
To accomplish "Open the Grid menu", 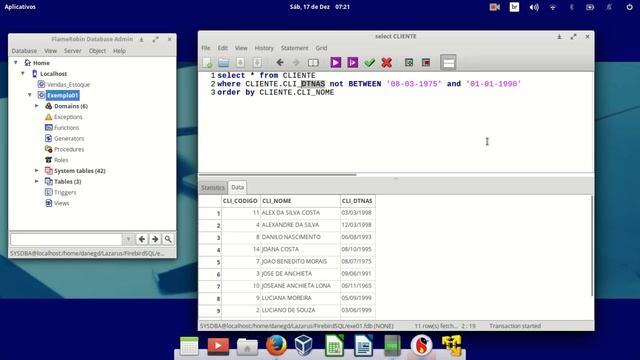I will point(321,48).
